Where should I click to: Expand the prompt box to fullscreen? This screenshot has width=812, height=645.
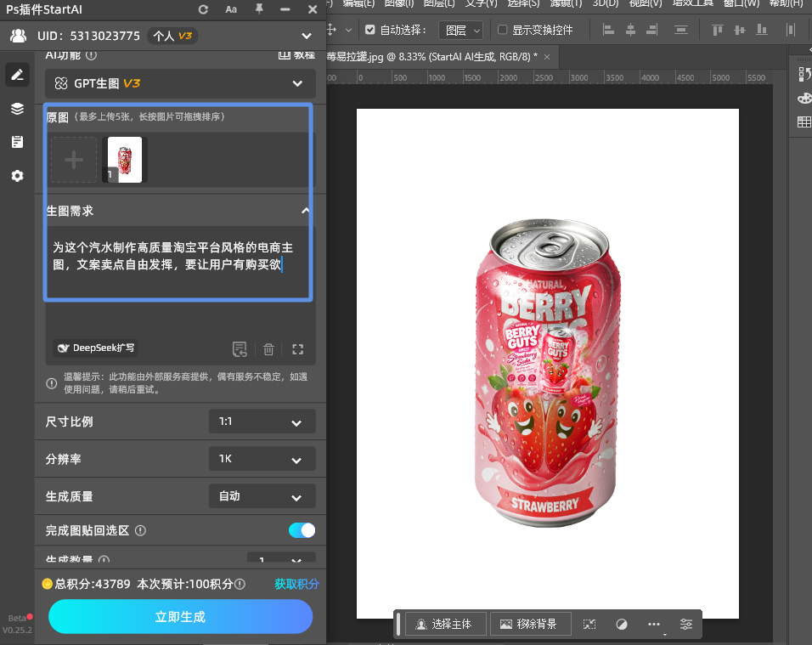[x=298, y=349]
